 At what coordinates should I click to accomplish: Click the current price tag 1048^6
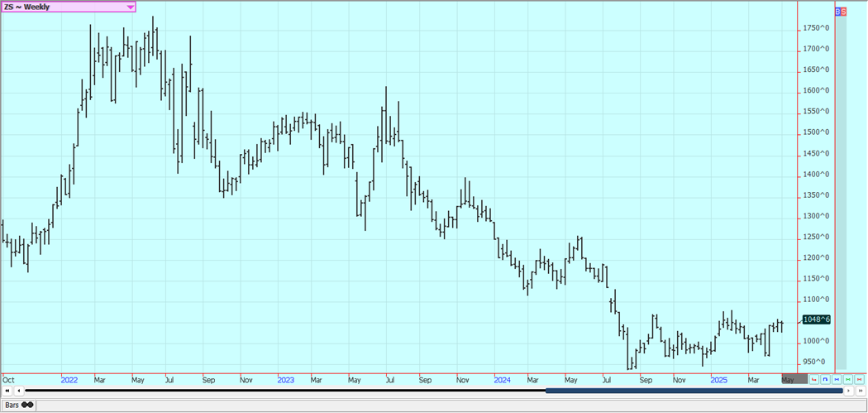817,319
